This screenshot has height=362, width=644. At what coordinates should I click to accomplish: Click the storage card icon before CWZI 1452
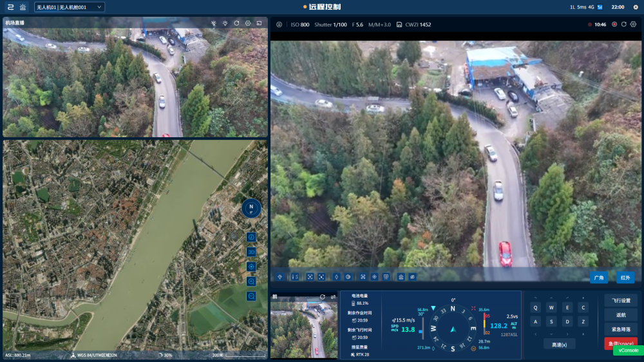(x=399, y=24)
